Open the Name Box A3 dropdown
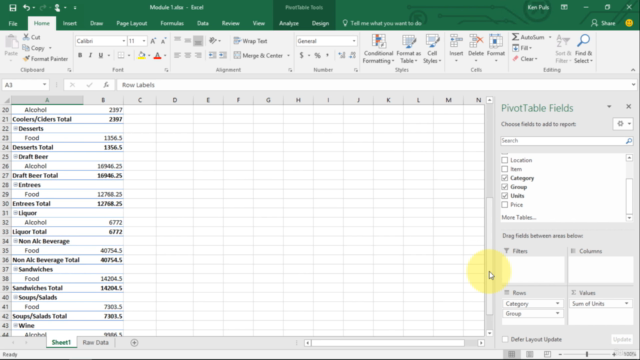This screenshot has height=360, width=640. (x=44, y=85)
